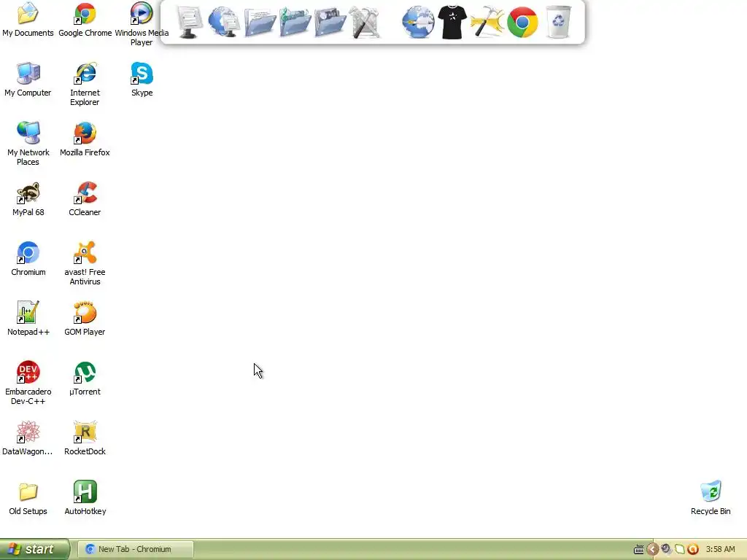Open the globe browser icon in dock
Screen dimensions: 747x560
(x=418, y=22)
